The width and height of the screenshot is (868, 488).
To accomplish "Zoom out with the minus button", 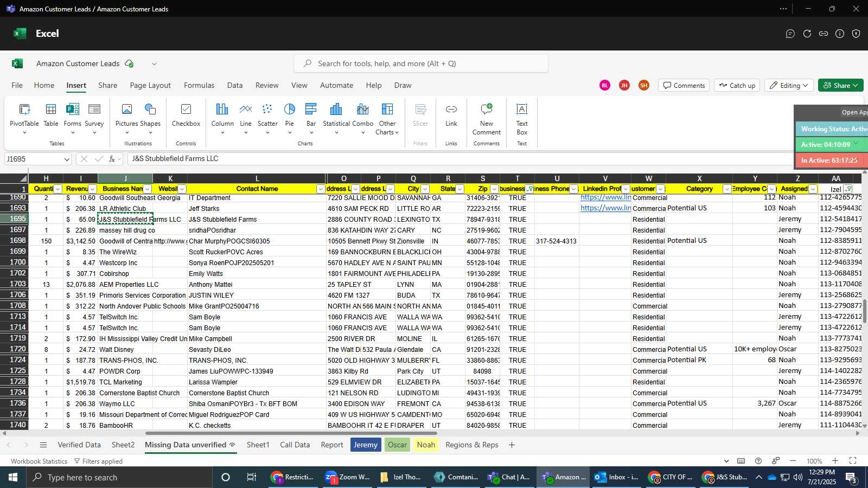I will pos(793,461).
